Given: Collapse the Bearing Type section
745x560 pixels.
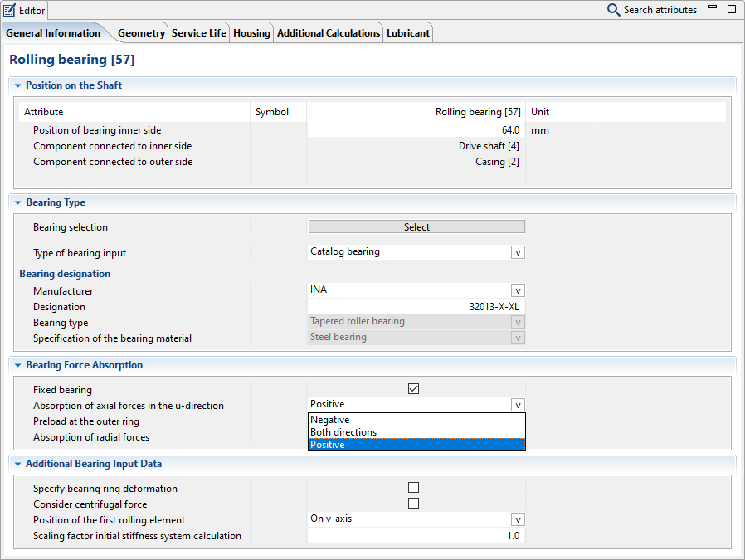Looking at the screenshot, I should 17,202.
